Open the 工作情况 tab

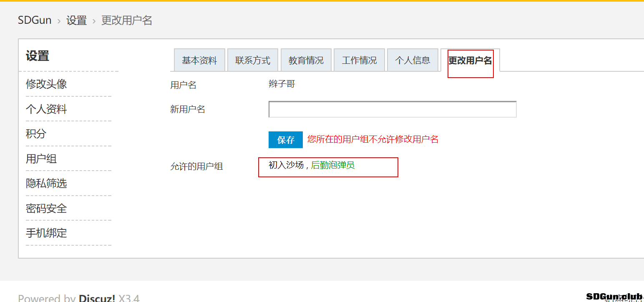pos(360,60)
